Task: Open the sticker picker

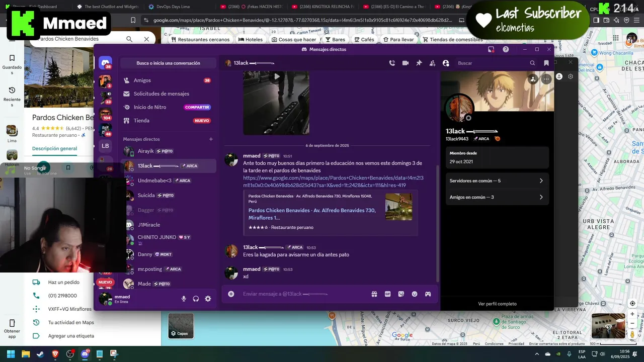Action: click(x=401, y=294)
